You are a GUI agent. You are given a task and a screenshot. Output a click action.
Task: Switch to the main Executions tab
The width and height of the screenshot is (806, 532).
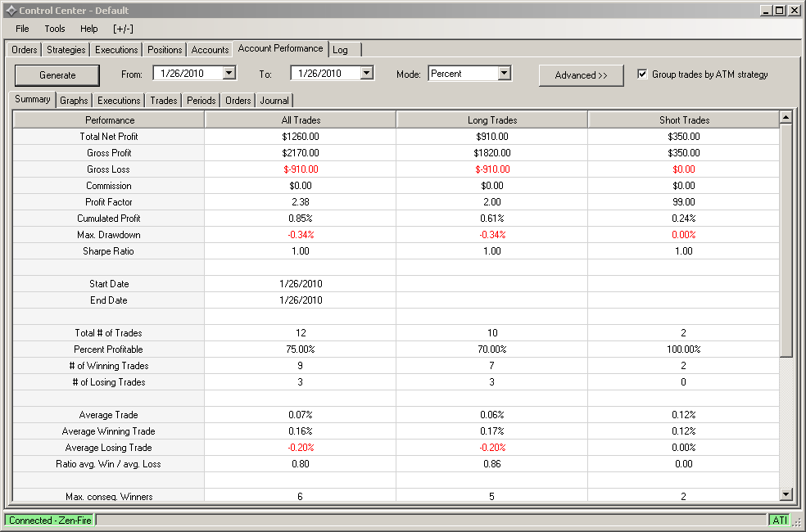point(116,50)
